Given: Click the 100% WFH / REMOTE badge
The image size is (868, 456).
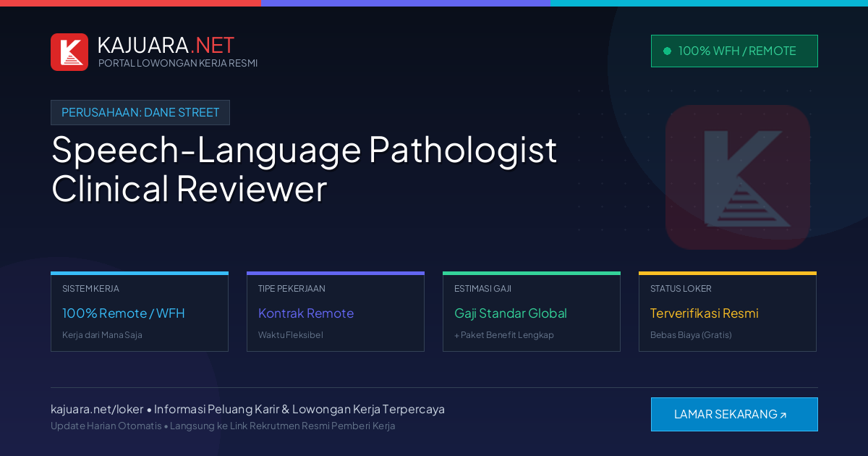Looking at the screenshot, I should point(734,51).
